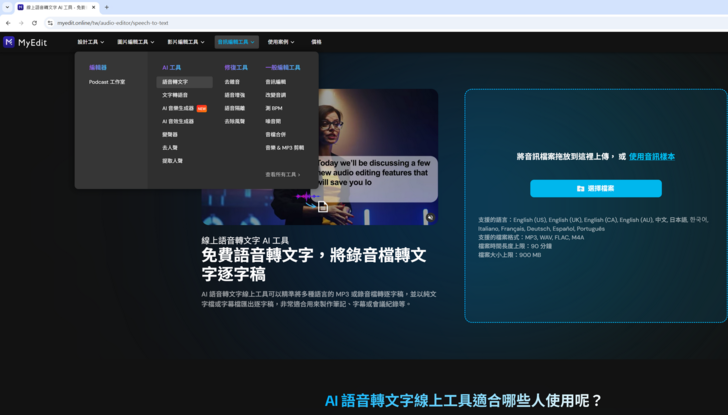Unmute the demo video speaker icon

pyautogui.click(x=430, y=215)
